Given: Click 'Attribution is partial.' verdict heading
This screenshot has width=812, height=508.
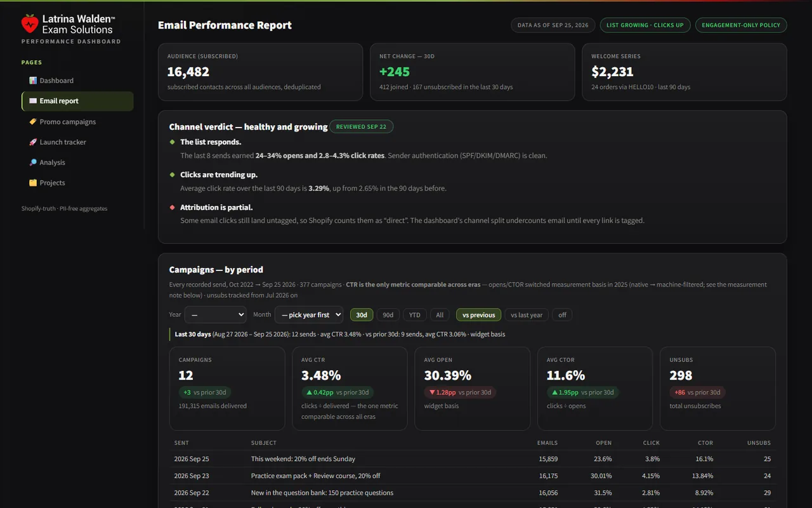Looking at the screenshot, I should click(216, 208).
